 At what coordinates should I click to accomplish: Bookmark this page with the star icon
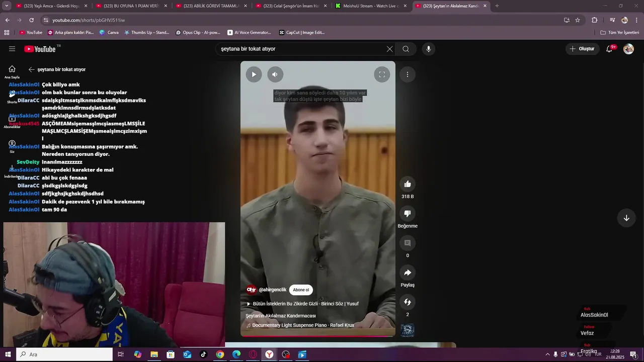click(x=578, y=20)
